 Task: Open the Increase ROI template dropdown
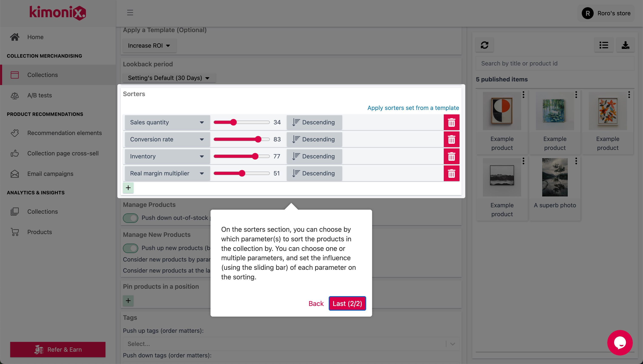click(149, 45)
